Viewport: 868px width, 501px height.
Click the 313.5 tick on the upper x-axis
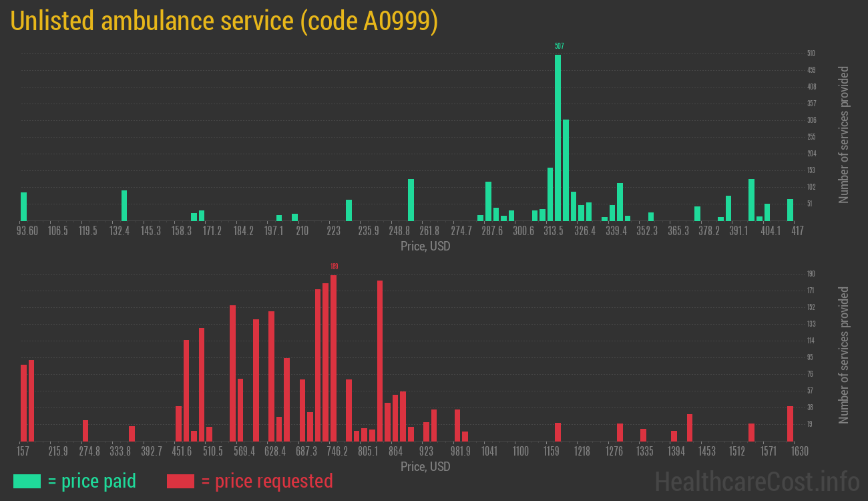554,231
